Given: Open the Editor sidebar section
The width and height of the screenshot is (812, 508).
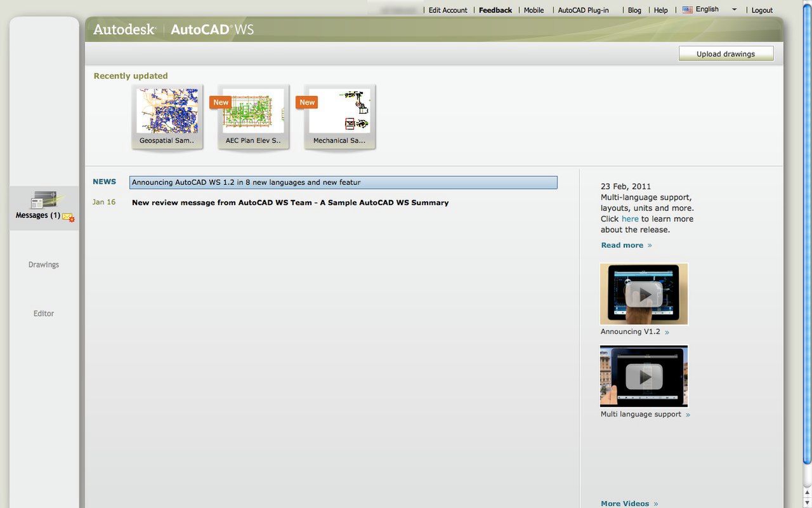Looking at the screenshot, I should point(44,314).
